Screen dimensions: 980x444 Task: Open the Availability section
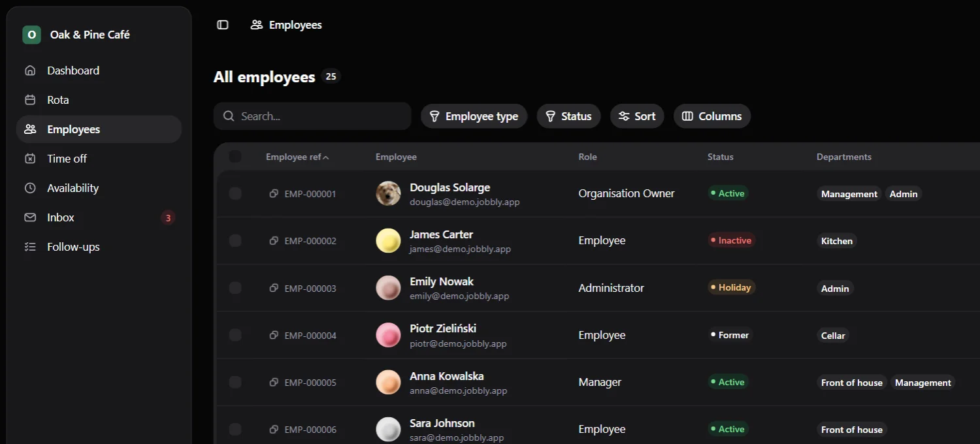tap(99, 188)
